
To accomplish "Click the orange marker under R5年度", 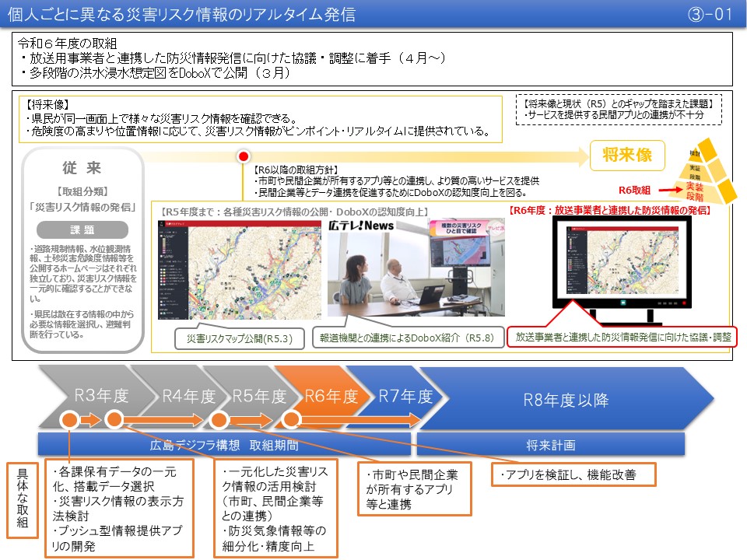I will [220, 421].
